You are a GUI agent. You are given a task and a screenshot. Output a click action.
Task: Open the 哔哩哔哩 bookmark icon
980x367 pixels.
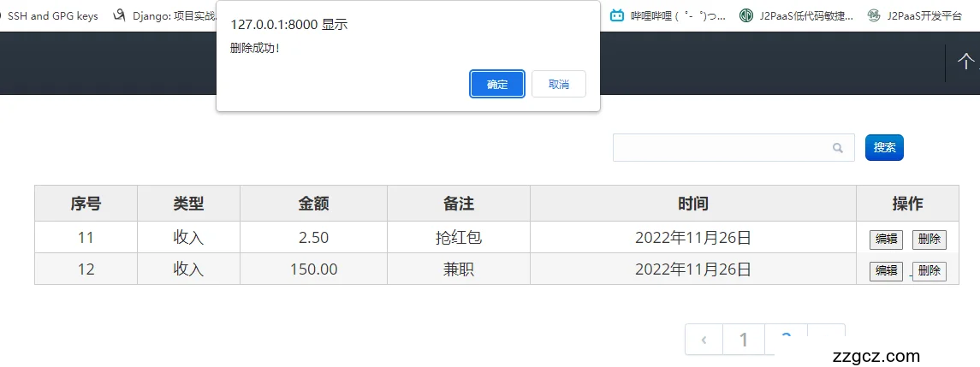point(617,15)
